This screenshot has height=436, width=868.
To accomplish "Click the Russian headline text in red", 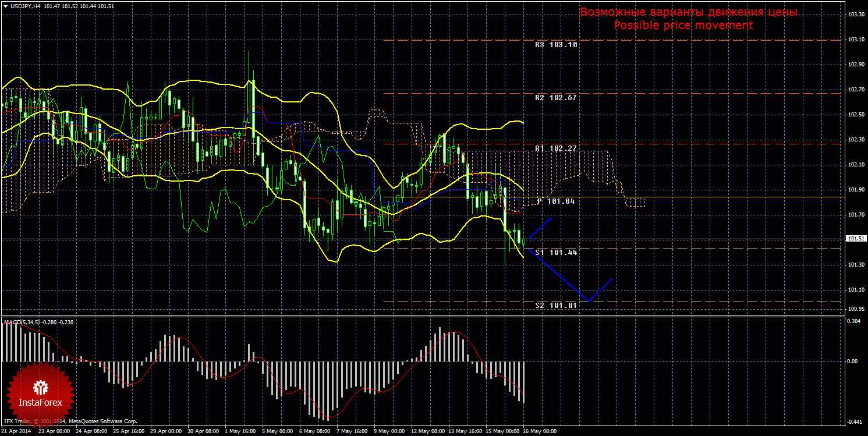I will (689, 12).
